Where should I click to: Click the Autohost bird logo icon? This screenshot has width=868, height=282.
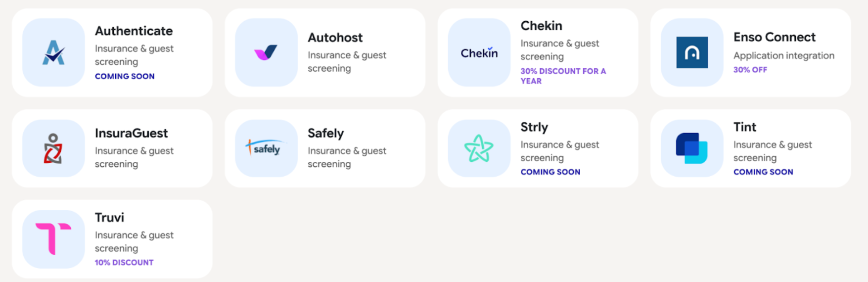[x=266, y=52]
